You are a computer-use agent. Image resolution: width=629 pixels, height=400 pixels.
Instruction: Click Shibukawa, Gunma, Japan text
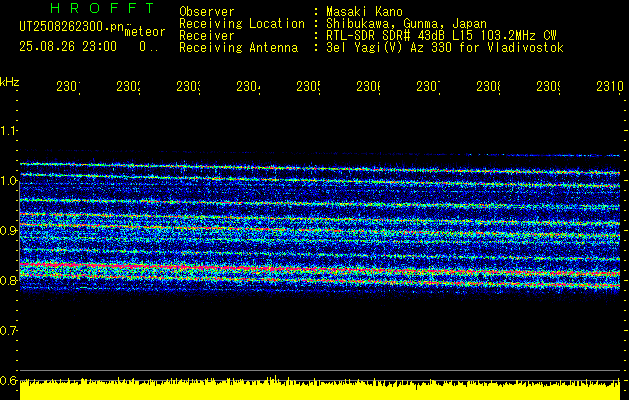tap(406, 24)
